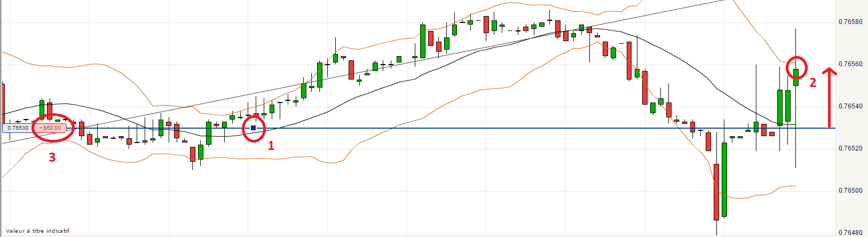Image resolution: width=868 pixels, height=237 pixels.
Task: Select the tall red candle dropping to 0.76480
Action: [716, 192]
